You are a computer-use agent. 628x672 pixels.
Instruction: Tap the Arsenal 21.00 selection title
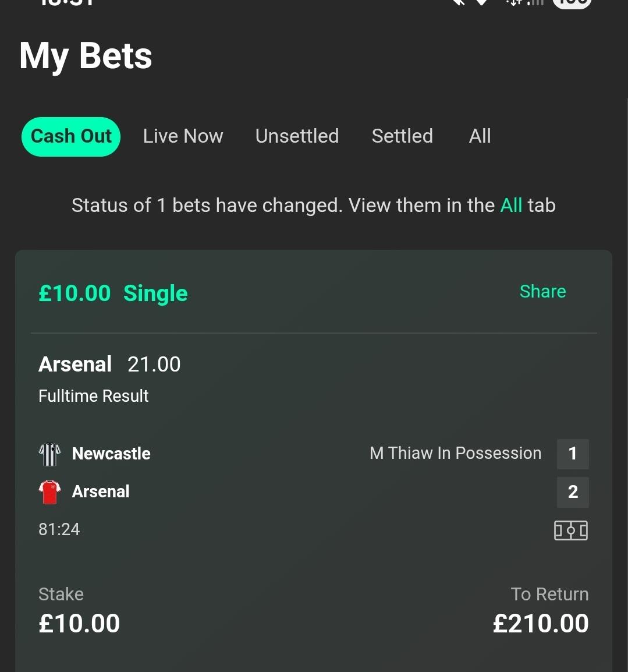click(109, 365)
